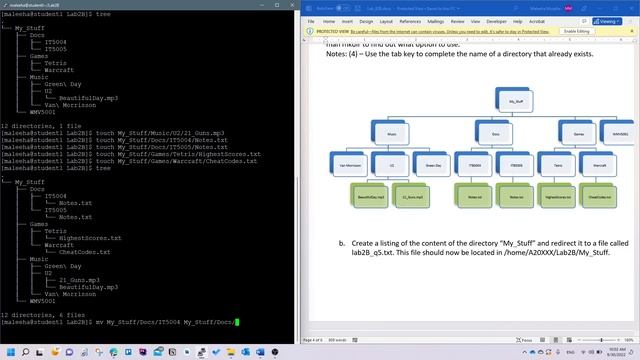Click the Word title bar search icon
Viewport: 640px width, 360px height.
(x=516, y=8)
